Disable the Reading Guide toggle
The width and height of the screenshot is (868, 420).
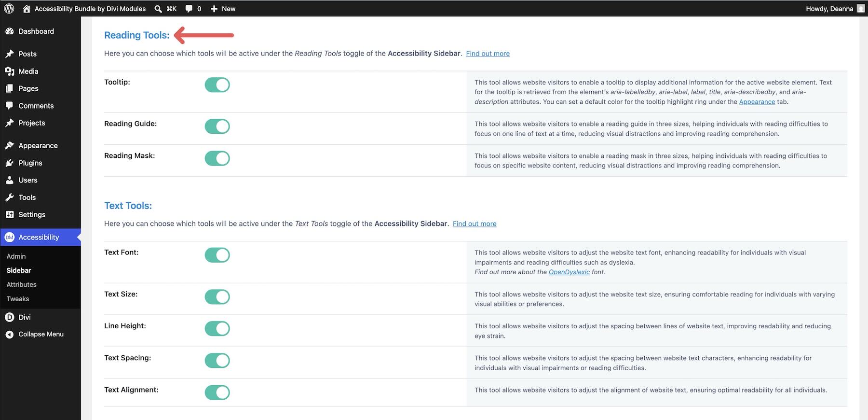(217, 126)
